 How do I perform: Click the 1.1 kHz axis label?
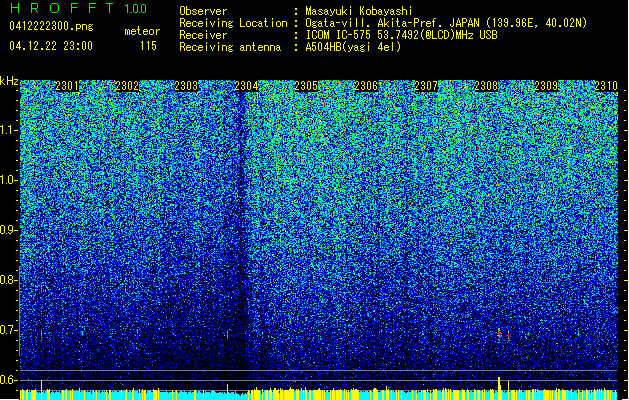tap(9, 130)
